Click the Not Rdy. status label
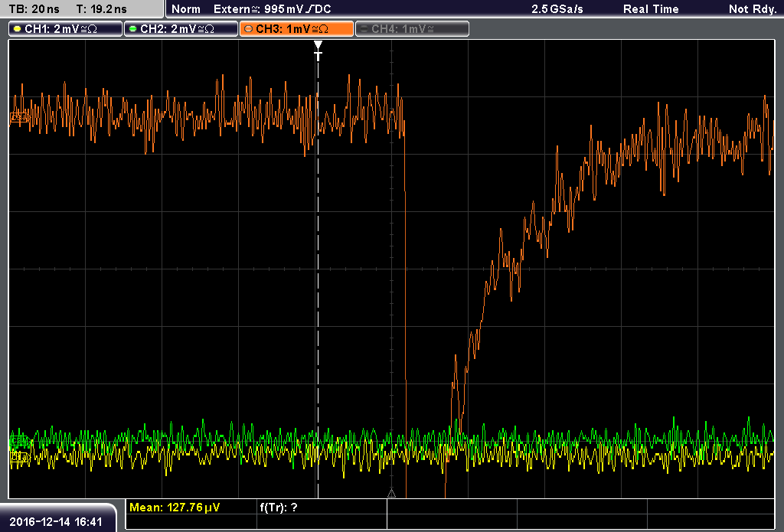 tap(752, 9)
